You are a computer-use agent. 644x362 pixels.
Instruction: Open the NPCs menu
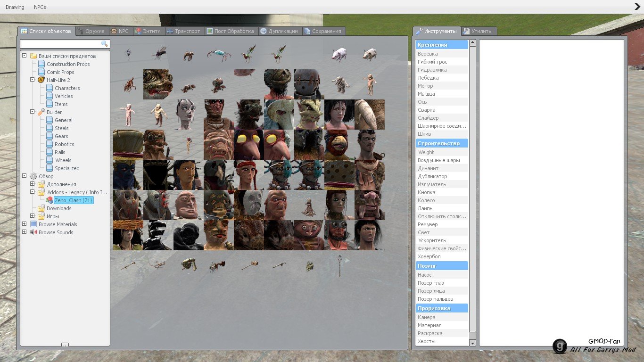(40, 7)
